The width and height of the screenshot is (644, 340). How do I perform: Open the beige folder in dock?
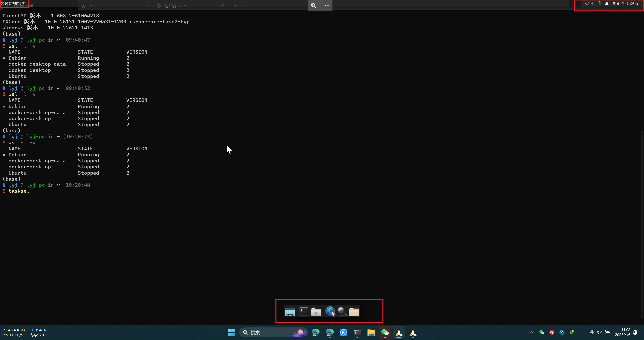tap(354, 312)
